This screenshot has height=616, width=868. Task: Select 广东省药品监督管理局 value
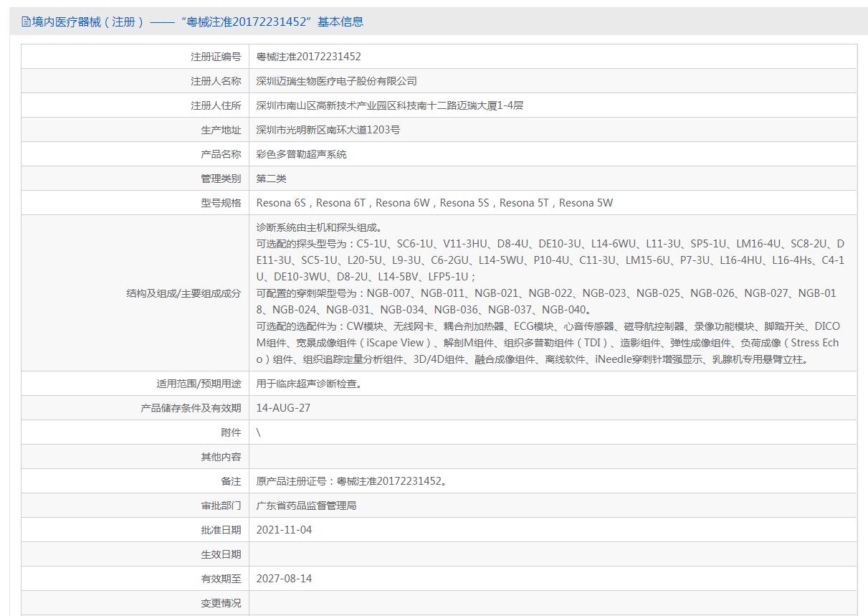tap(307, 506)
